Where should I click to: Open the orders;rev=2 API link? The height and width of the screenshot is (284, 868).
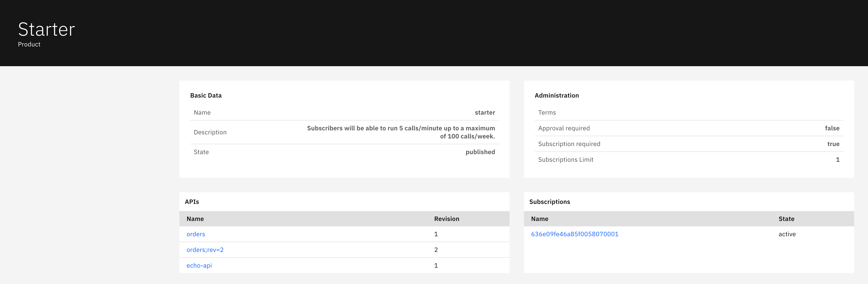[x=205, y=250]
